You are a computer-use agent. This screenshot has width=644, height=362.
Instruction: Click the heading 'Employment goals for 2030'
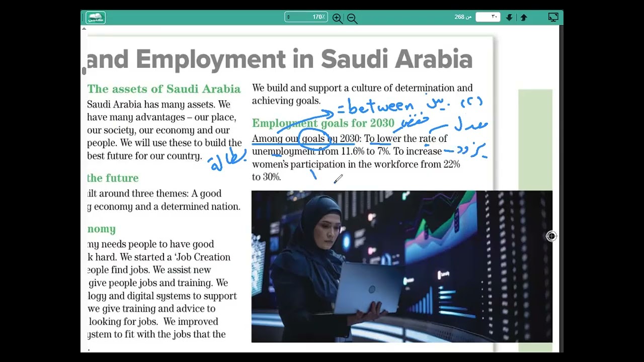pos(323,123)
